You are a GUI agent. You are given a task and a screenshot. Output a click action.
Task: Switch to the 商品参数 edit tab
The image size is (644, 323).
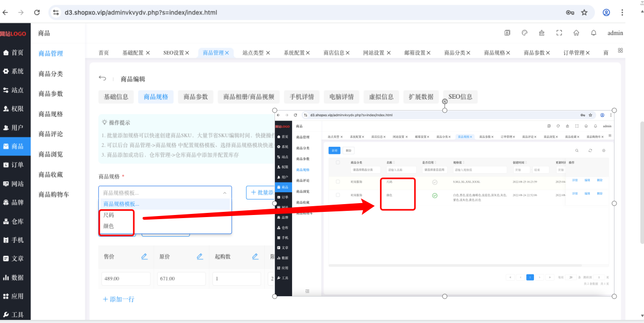pos(196,97)
